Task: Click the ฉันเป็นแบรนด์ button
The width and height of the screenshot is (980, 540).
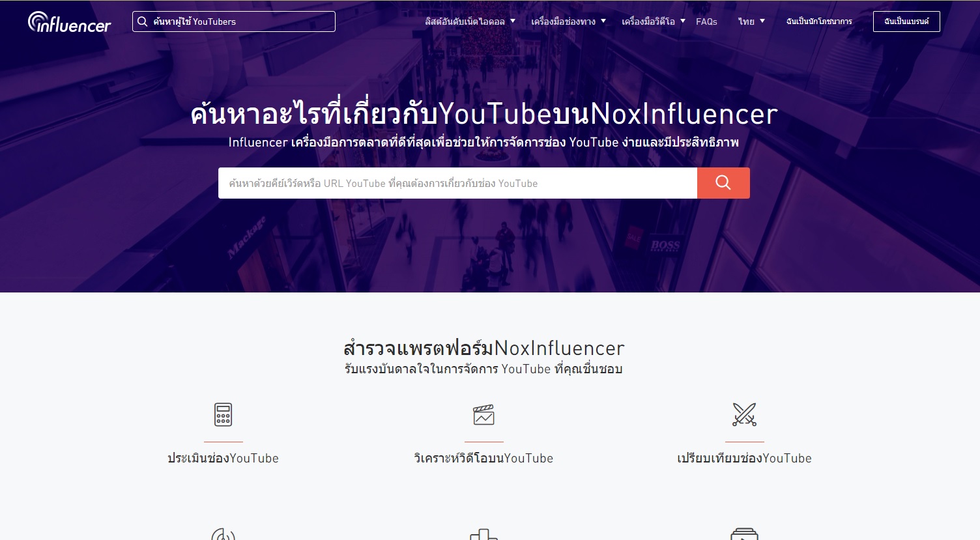Action: pyautogui.click(x=906, y=21)
